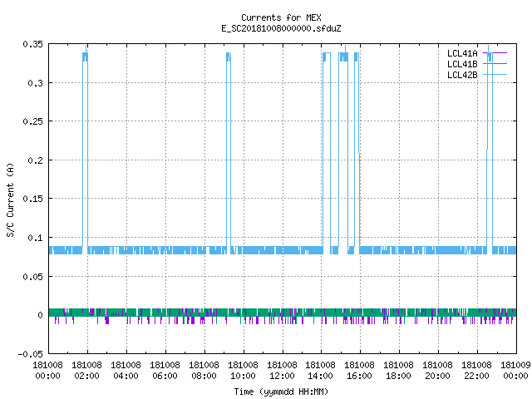Screen dimensions: 532x399
Task: Click the 181008 08:00 x-axis tick label
Action: pyautogui.click(x=204, y=371)
